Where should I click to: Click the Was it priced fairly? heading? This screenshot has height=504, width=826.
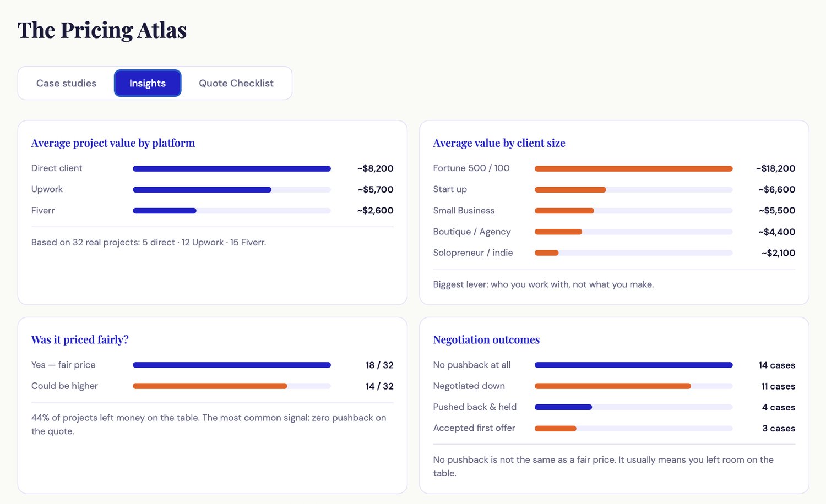coord(80,339)
